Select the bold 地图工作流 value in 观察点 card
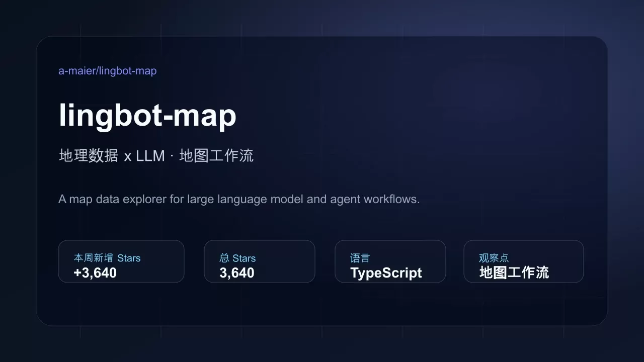 click(514, 273)
